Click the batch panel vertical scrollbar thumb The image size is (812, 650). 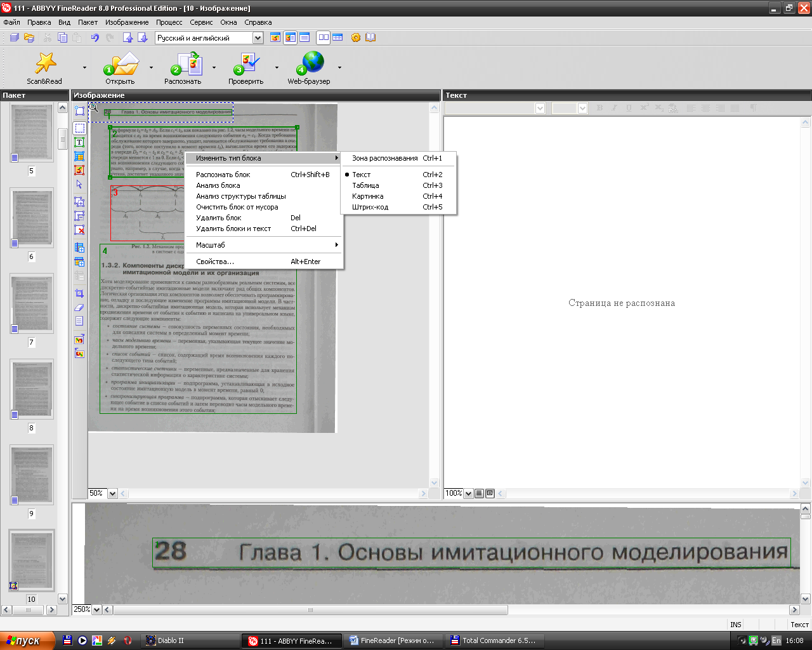(x=62, y=138)
